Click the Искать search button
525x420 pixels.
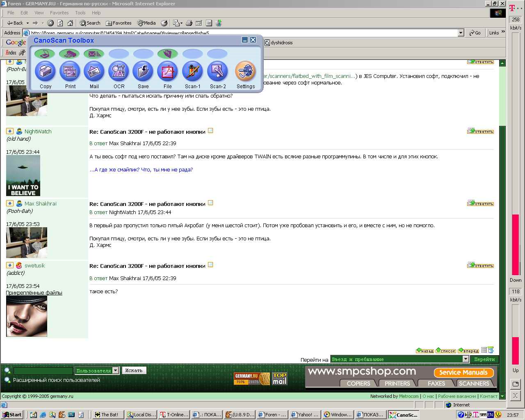pos(134,370)
